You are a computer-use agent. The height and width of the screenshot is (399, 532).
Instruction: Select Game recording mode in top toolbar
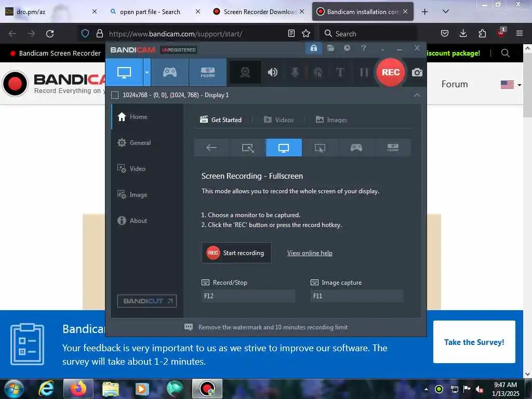[170, 72]
